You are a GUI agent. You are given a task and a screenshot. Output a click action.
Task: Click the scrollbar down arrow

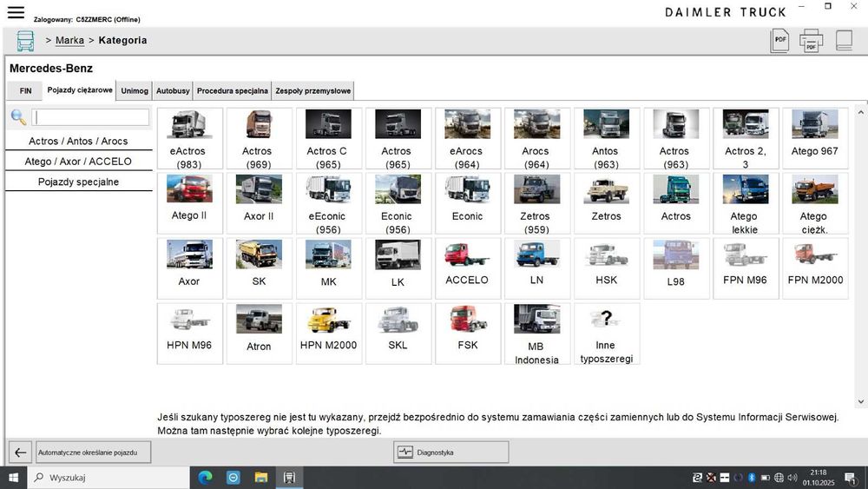(x=861, y=402)
